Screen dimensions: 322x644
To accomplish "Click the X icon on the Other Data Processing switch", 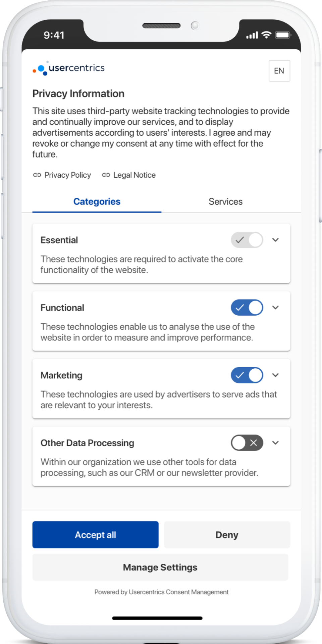I will 254,443.
